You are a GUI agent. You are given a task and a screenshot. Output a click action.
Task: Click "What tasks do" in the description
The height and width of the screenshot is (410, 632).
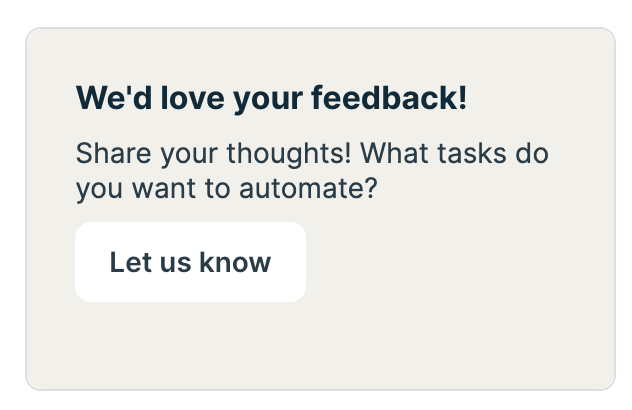pyautogui.click(x=456, y=155)
